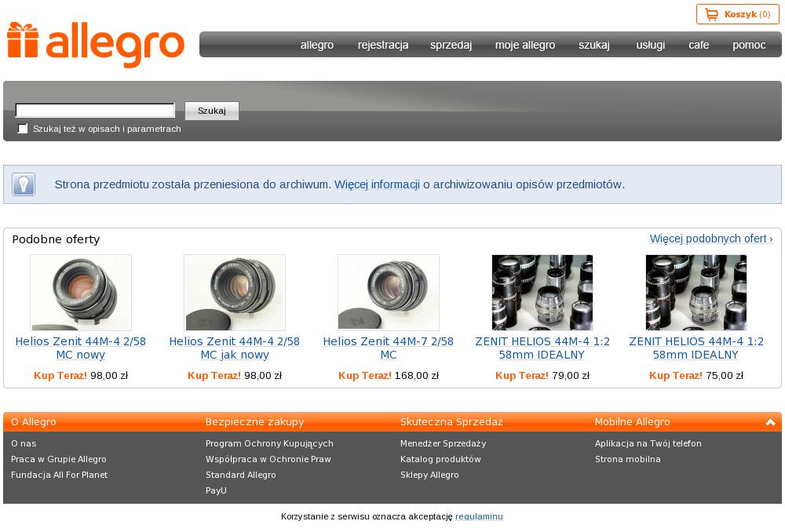785x532 pixels.
Task: Open Więcej podobnych ofert link
Action: click(x=711, y=239)
